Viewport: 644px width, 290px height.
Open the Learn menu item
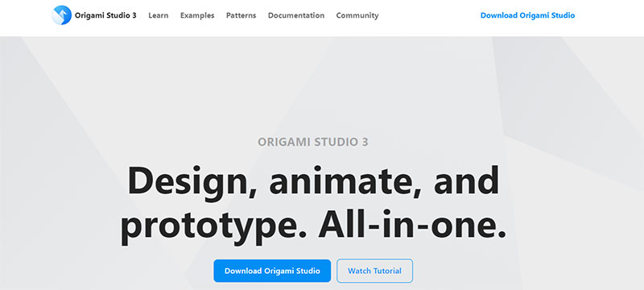click(159, 15)
